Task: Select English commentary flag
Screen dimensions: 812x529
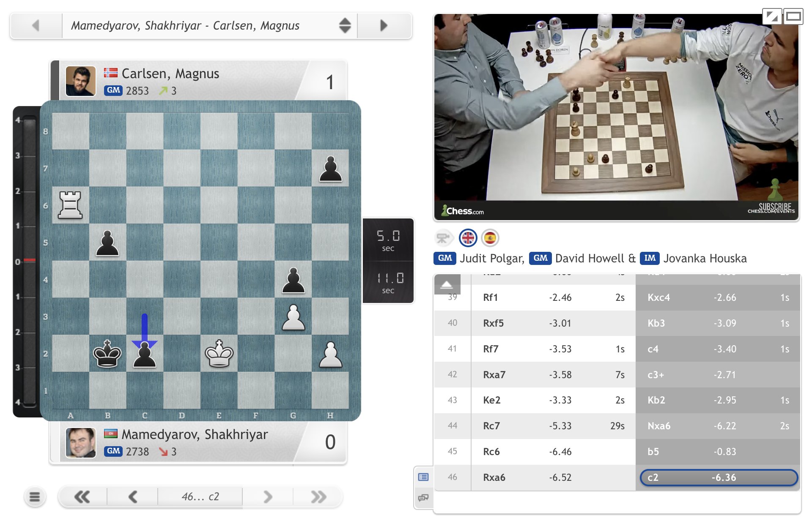Action: (468, 238)
